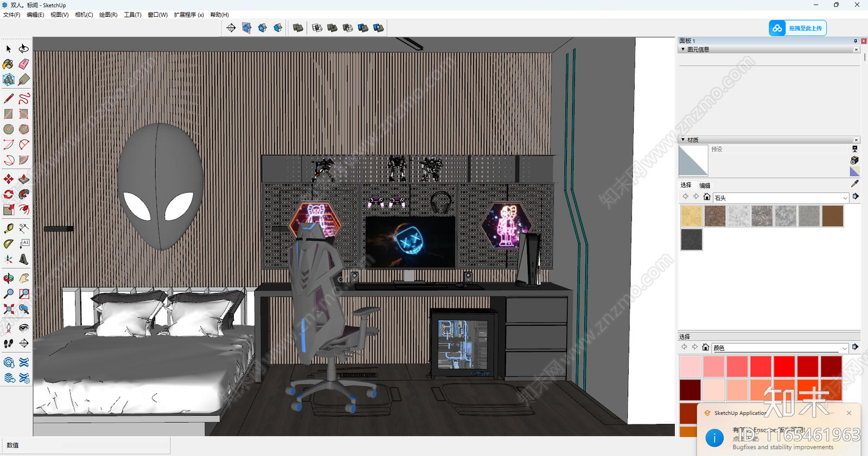The width and height of the screenshot is (868, 456).
Task: Select the Axes tool
Action: [9, 259]
